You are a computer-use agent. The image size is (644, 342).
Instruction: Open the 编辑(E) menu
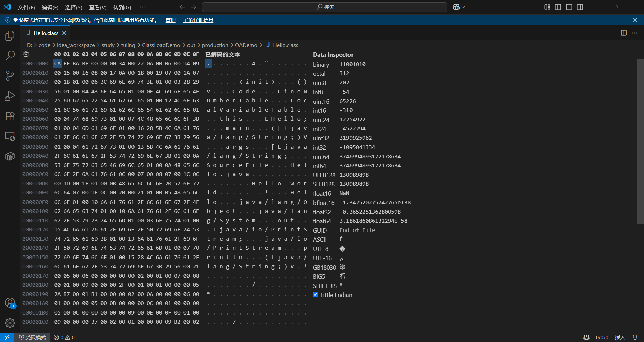pyautogui.click(x=50, y=7)
